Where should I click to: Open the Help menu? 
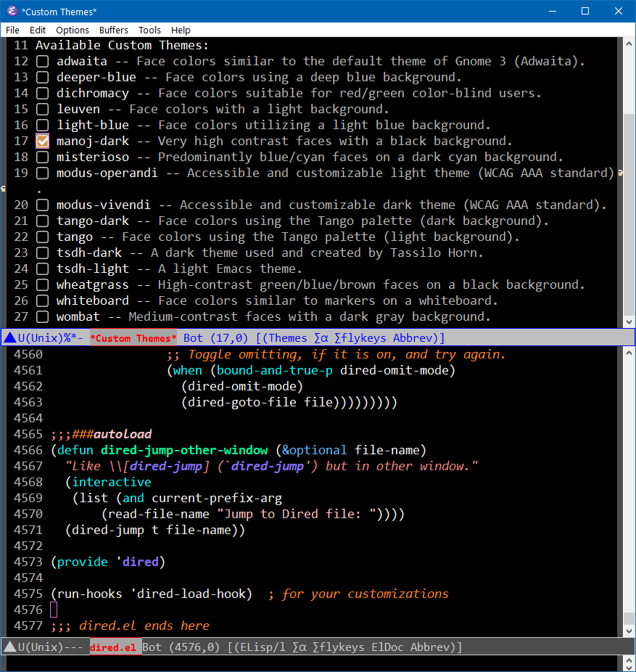coord(181,30)
